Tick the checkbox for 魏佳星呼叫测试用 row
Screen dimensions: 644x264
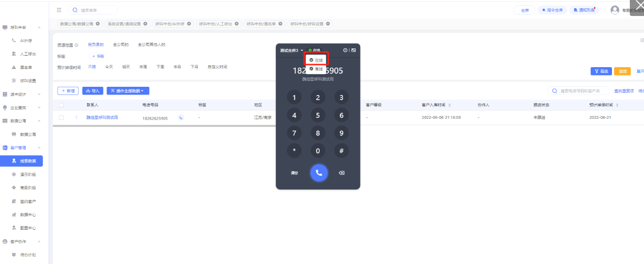coord(61,118)
